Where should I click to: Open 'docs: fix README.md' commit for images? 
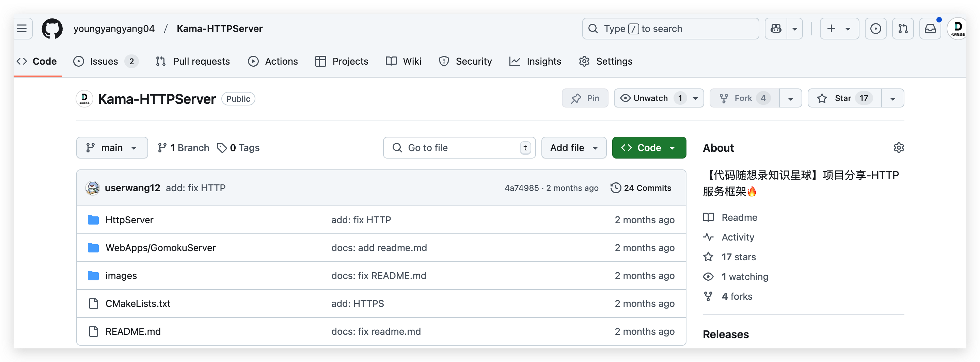click(379, 276)
